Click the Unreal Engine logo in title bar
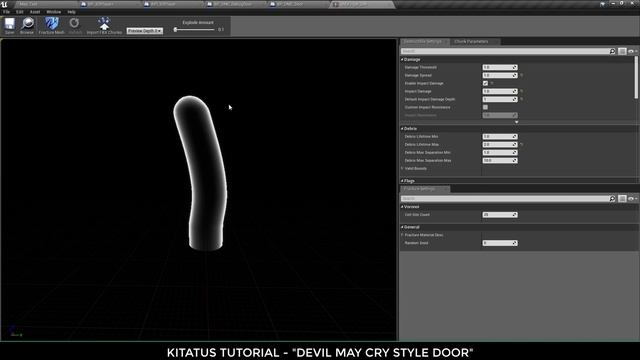Viewport: 640px width, 360px height. pyautogui.click(x=4, y=4)
